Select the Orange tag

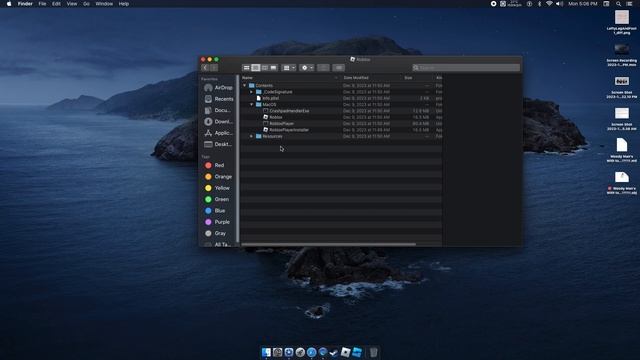(x=218, y=177)
